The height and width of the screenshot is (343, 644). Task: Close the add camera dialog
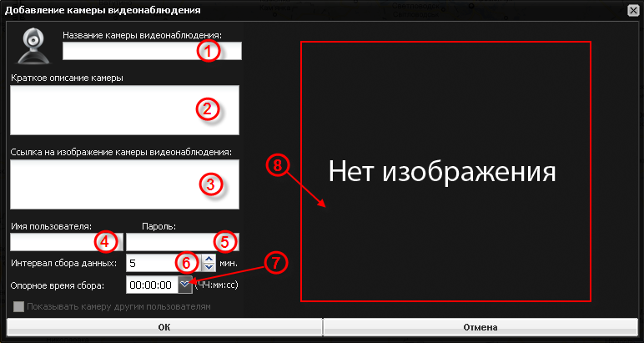click(632, 11)
